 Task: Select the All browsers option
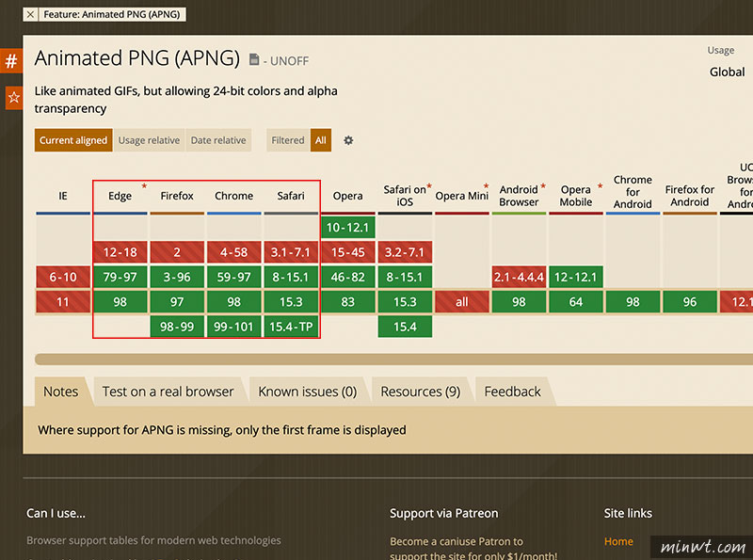coord(321,140)
